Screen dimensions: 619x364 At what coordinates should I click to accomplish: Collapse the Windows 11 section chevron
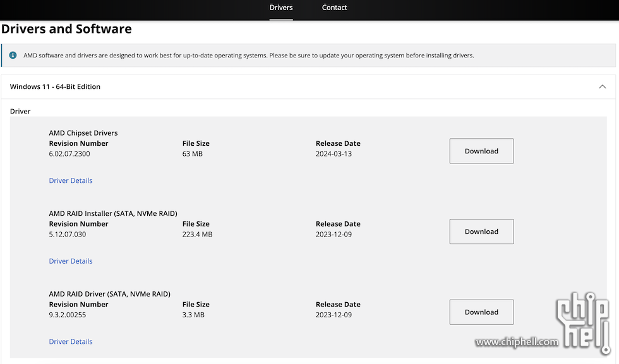click(x=603, y=87)
